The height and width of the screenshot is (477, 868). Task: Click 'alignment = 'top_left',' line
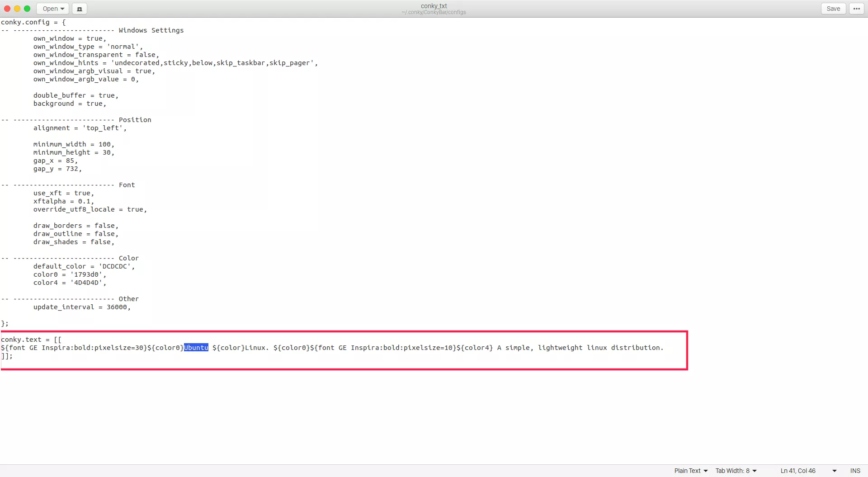click(80, 128)
